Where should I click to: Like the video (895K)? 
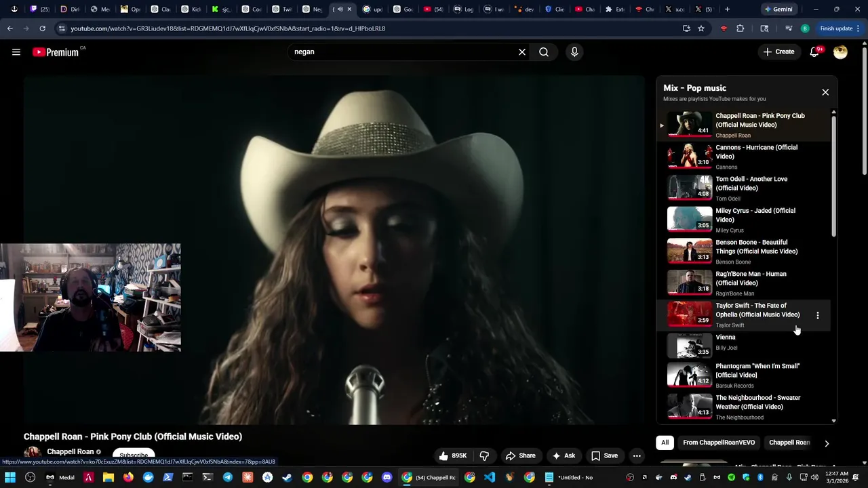tap(452, 456)
